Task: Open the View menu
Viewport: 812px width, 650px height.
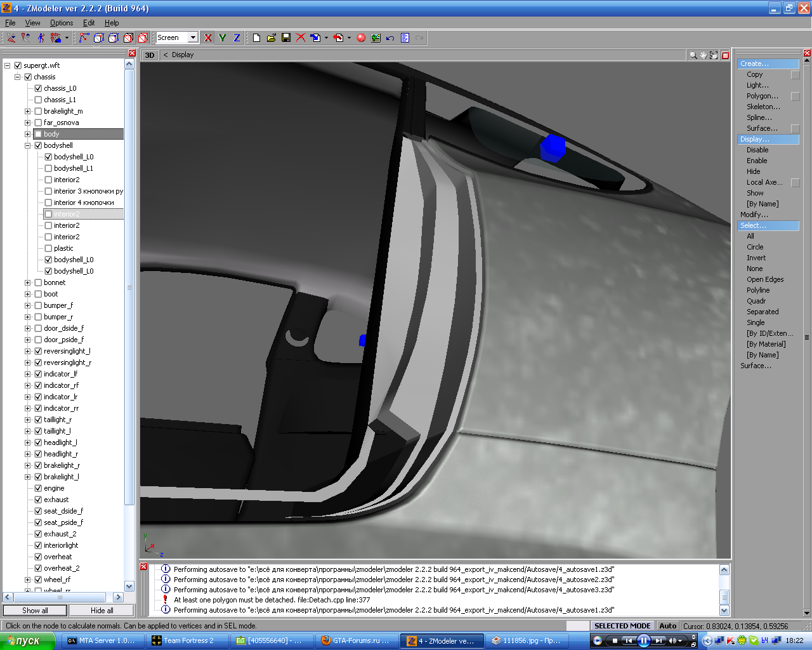Action: 32,23
